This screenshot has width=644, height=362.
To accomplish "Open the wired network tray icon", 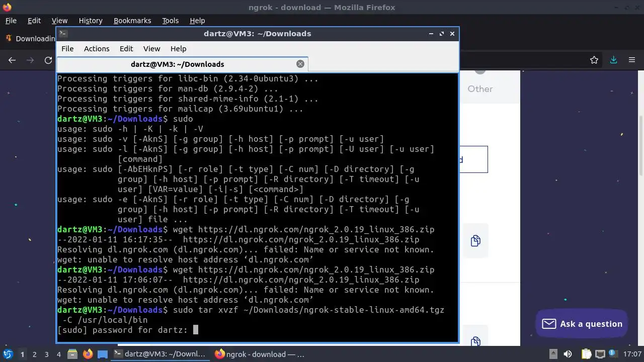I will click(x=600, y=354).
